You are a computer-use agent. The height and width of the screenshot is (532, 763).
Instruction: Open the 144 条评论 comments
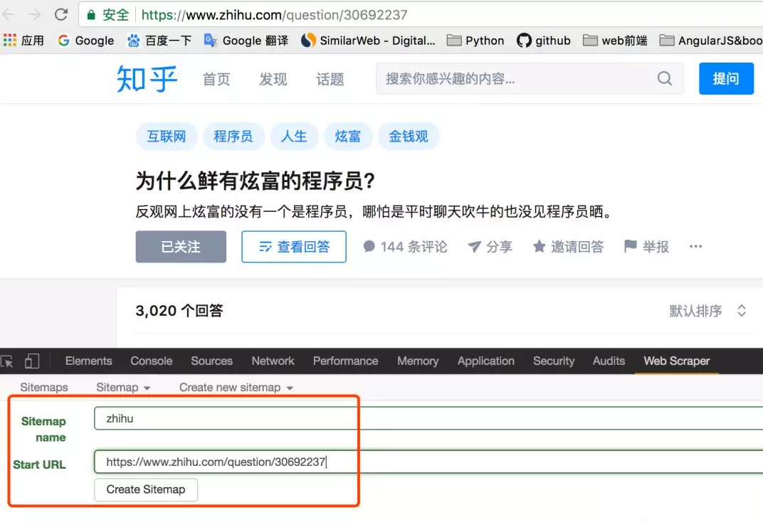coord(405,247)
